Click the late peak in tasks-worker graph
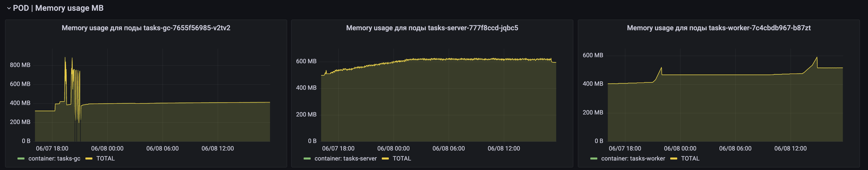Viewport: 868px width, 170px height. [x=817, y=57]
